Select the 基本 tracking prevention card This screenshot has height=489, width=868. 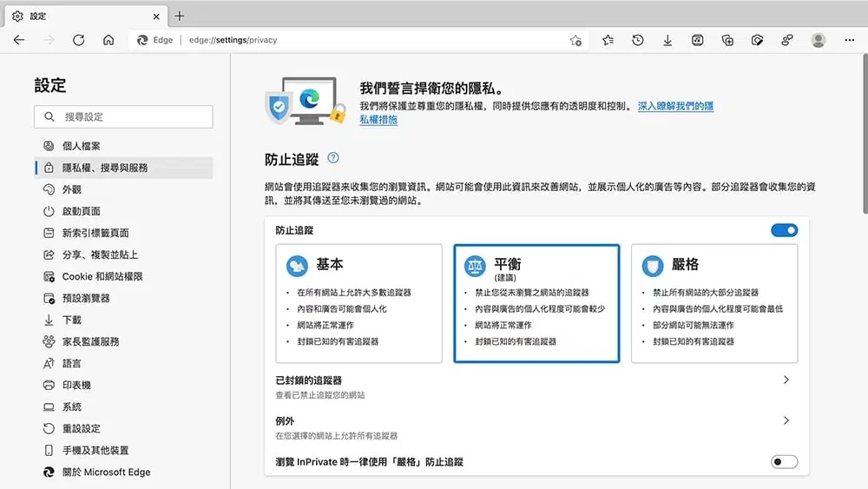[358, 303]
